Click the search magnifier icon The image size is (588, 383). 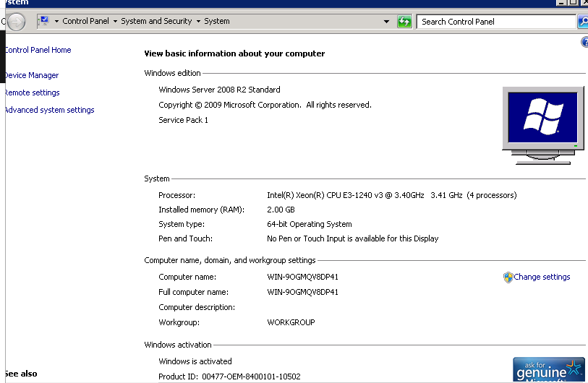(x=583, y=22)
